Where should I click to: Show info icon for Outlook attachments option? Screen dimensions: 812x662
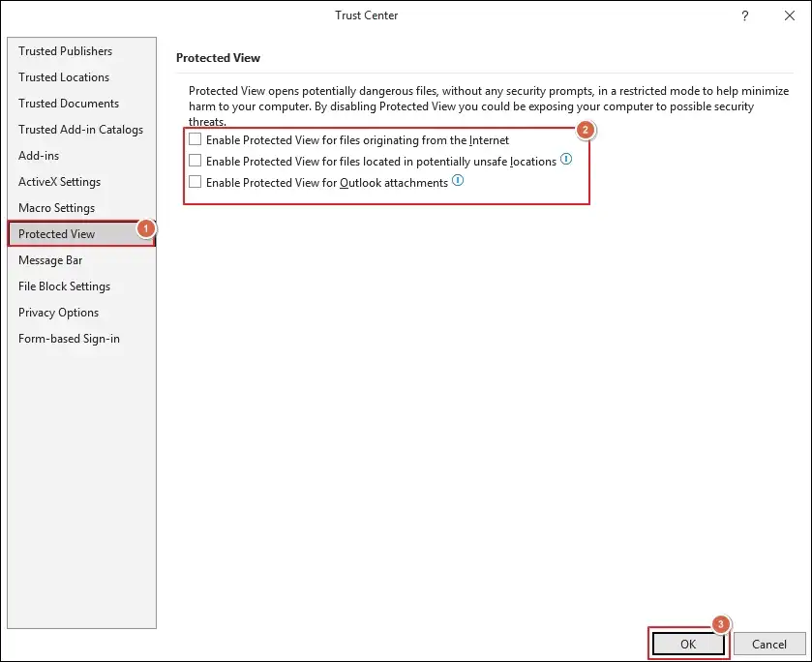pos(458,180)
